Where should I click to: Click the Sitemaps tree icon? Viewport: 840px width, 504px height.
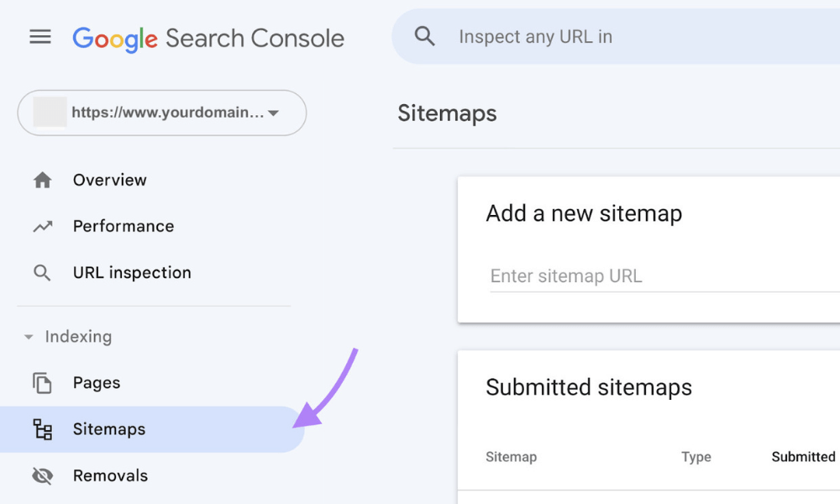point(42,429)
